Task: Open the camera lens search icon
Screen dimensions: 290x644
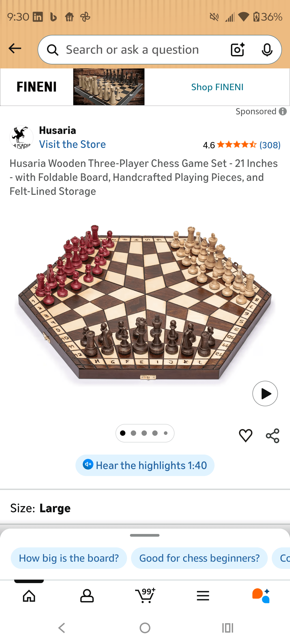Action: tap(238, 50)
